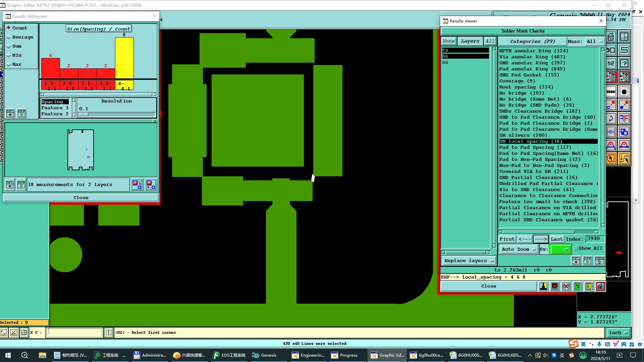Select the Max radio option
The image size is (644, 362).
[x=9, y=64]
